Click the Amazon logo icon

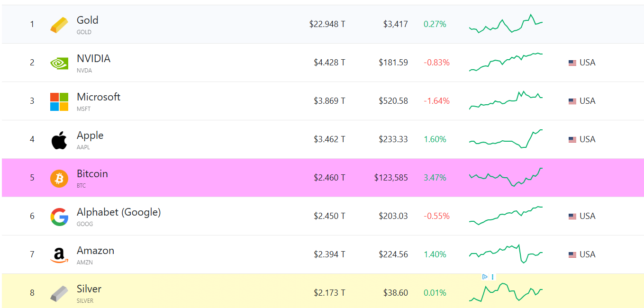point(59,255)
